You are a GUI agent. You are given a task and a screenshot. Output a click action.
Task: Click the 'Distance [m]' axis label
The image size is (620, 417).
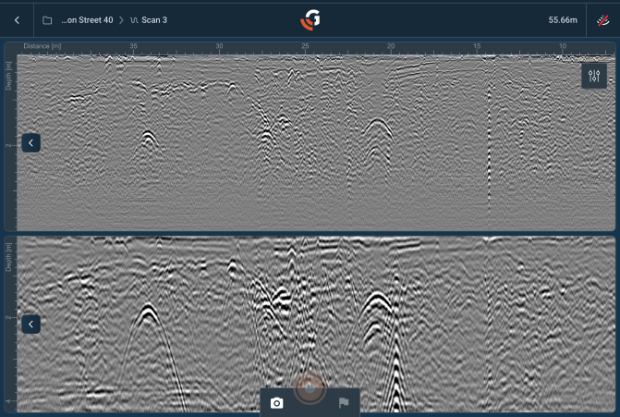[42, 46]
